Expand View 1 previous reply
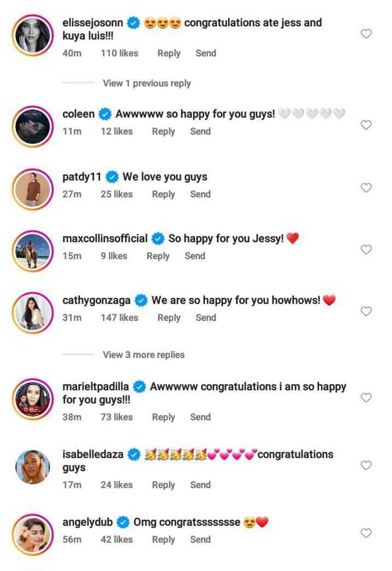This screenshot has width=392, height=571. coord(147,83)
